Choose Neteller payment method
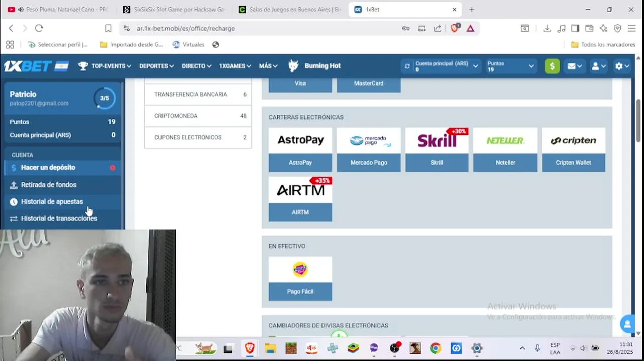This screenshot has height=361, width=644. tap(505, 150)
